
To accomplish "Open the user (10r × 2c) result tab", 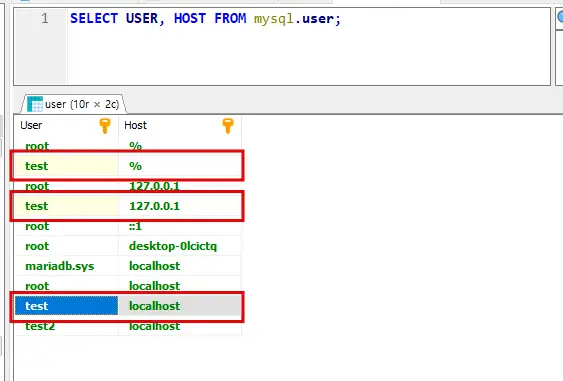I will pos(74,104).
